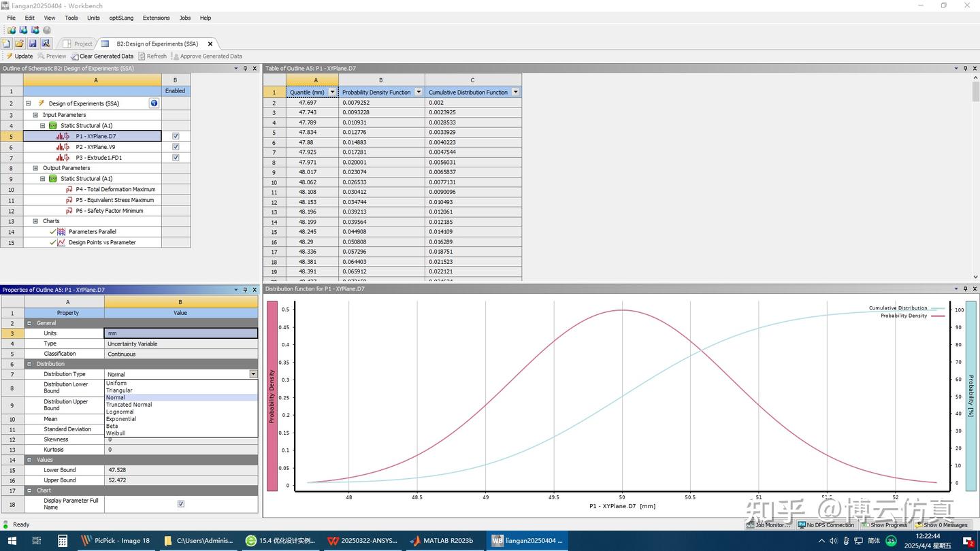Open the Job Monitor from the status bar
980x551 pixels.
tap(768, 524)
